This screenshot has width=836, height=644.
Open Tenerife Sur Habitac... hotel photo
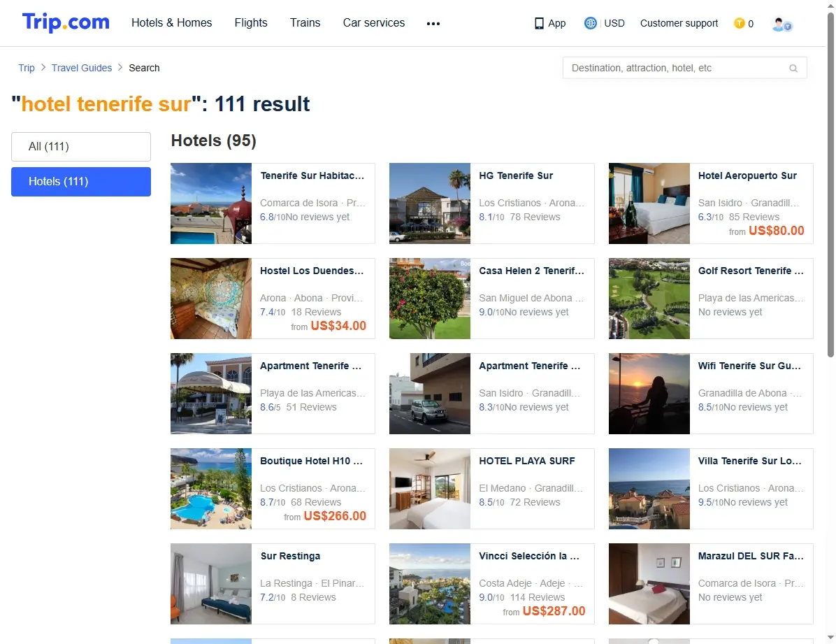(x=211, y=203)
